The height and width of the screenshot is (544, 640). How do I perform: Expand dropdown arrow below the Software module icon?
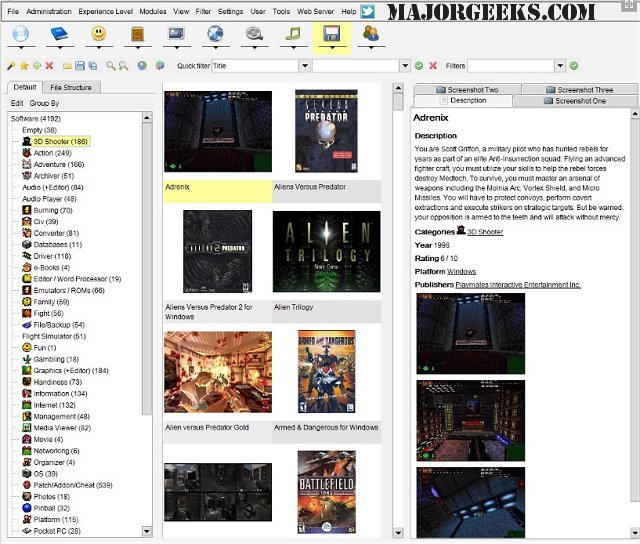point(332,48)
